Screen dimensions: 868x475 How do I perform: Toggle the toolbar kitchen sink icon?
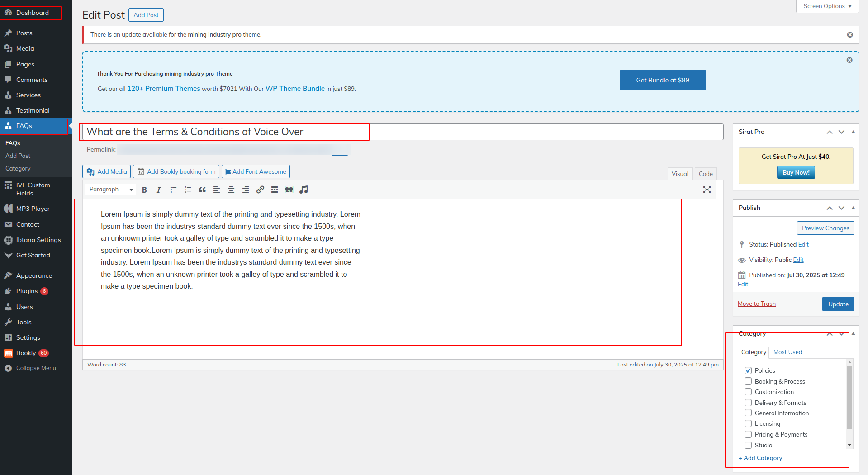[289, 190]
